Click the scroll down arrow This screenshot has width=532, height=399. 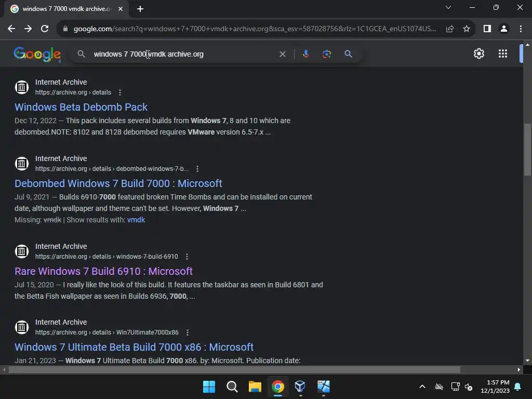527,361
